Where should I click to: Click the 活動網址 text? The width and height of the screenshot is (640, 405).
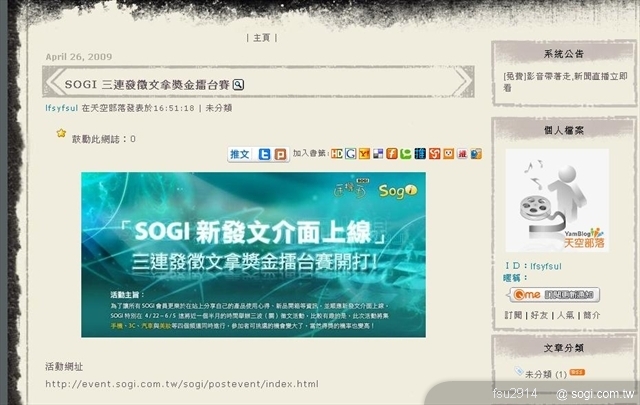tap(64, 367)
